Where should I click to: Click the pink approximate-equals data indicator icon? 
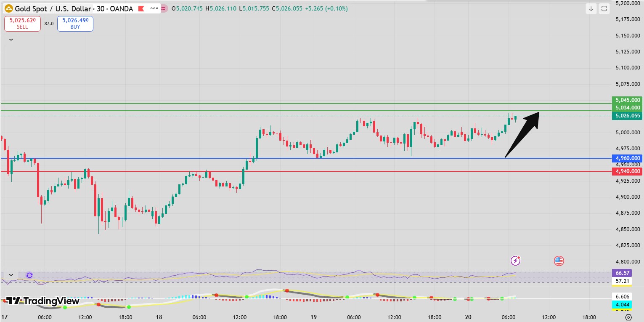[x=164, y=8]
